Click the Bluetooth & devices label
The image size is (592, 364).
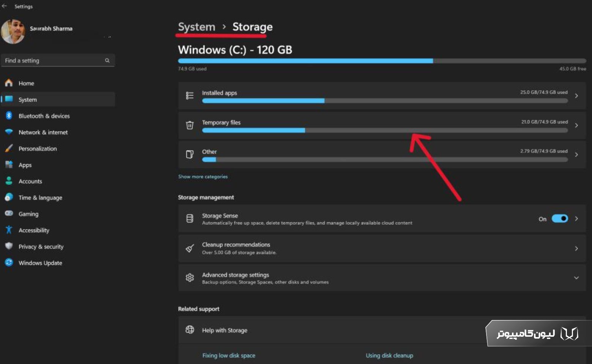tap(44, 116)
